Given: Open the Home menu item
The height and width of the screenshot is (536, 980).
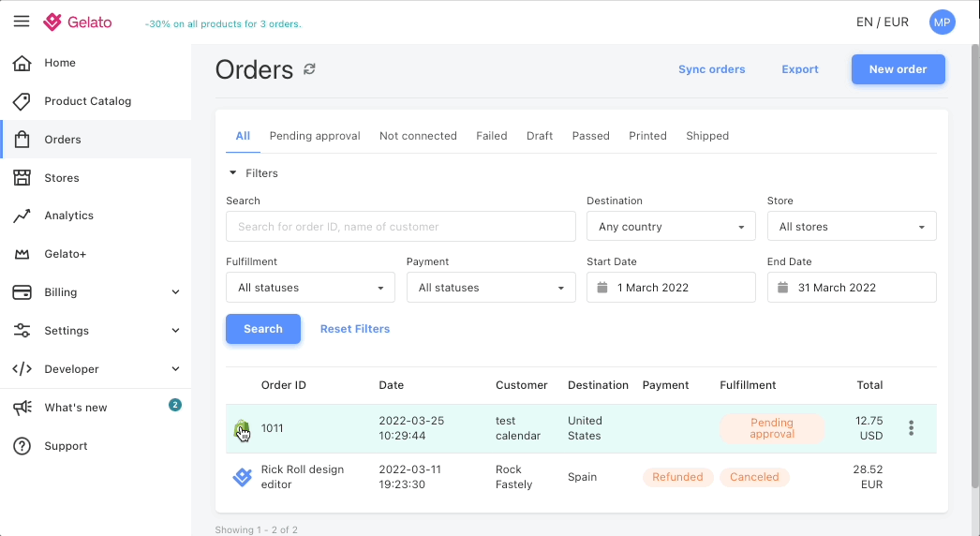Looking at the screenshot, I should coord(96,63).
